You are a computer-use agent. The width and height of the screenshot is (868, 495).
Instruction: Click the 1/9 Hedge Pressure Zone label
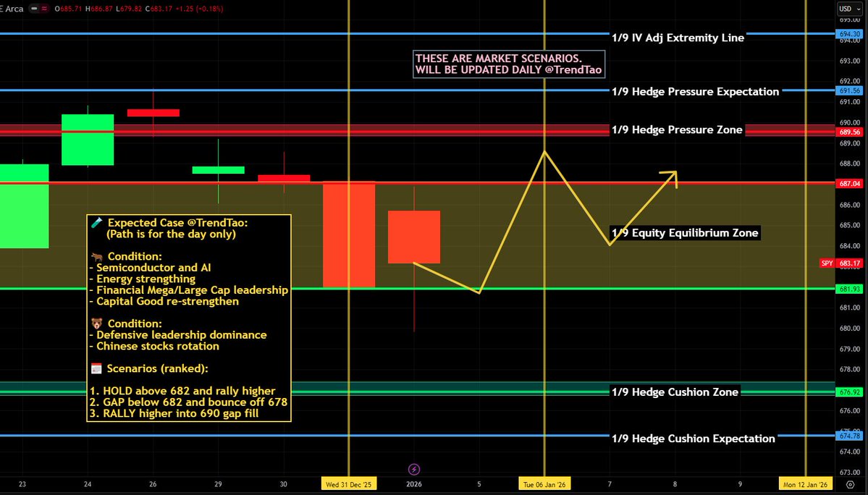point(677,130)
